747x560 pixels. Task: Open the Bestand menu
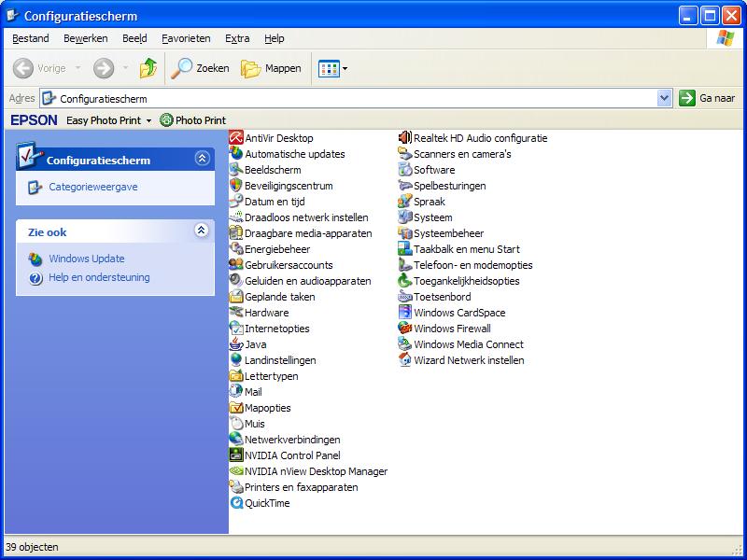(x=31, y=38)
